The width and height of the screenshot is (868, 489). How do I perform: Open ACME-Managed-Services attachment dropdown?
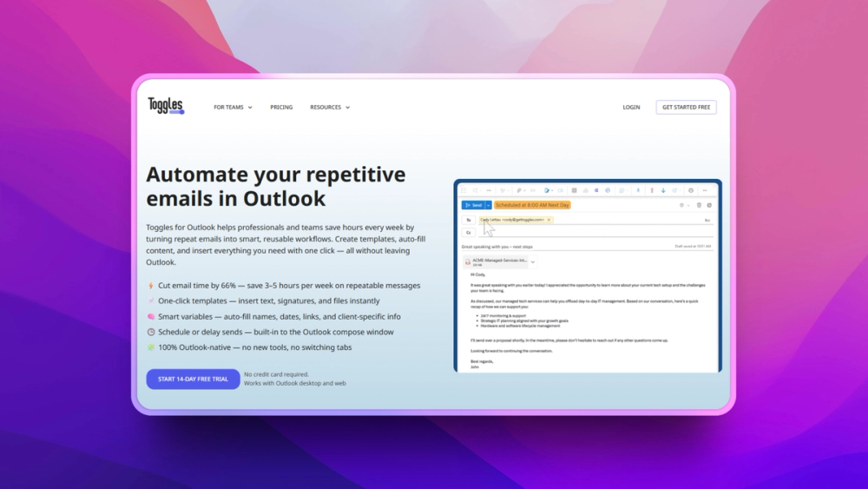[533, 262]
